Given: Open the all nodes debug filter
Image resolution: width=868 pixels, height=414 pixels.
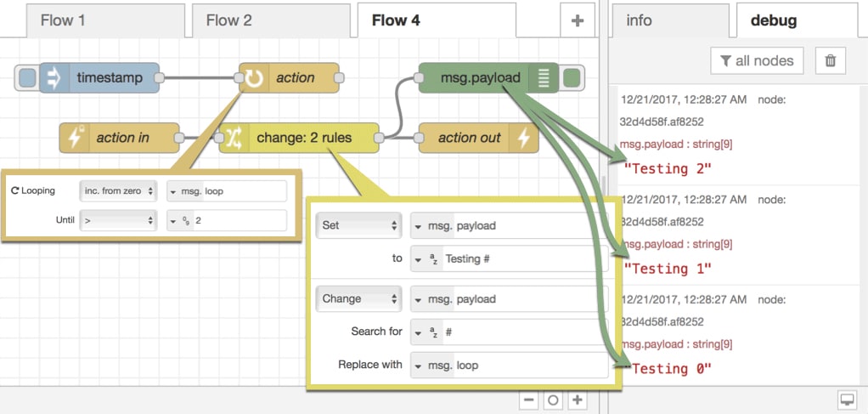Looking at the screenshot, I should (757, 60).
